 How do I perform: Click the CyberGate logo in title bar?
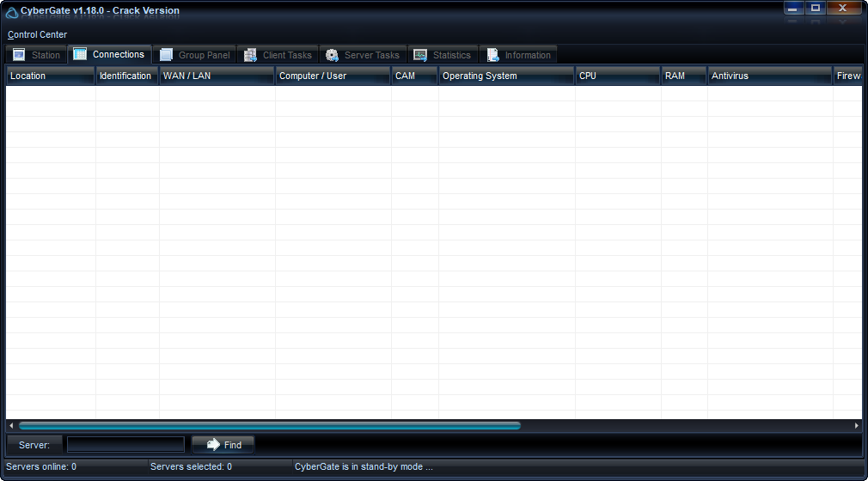tap(12, 11)
